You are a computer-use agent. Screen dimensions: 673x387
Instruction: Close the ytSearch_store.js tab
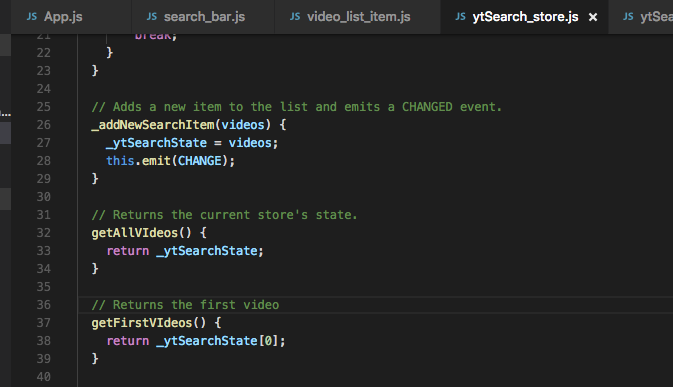(593, 17)
